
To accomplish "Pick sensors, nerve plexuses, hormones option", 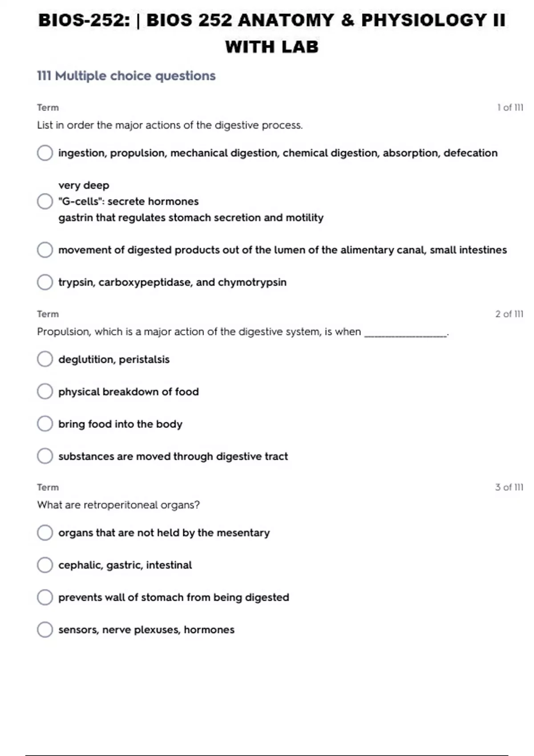I will 45,630.
